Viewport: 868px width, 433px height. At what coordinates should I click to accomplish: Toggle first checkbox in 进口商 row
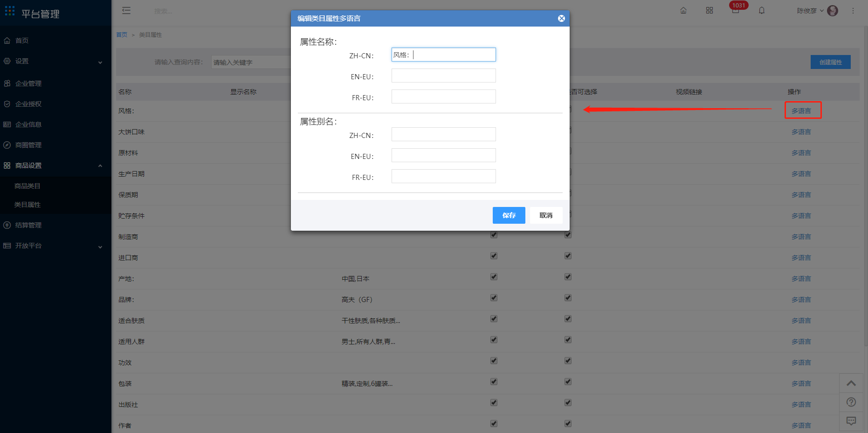494,256
